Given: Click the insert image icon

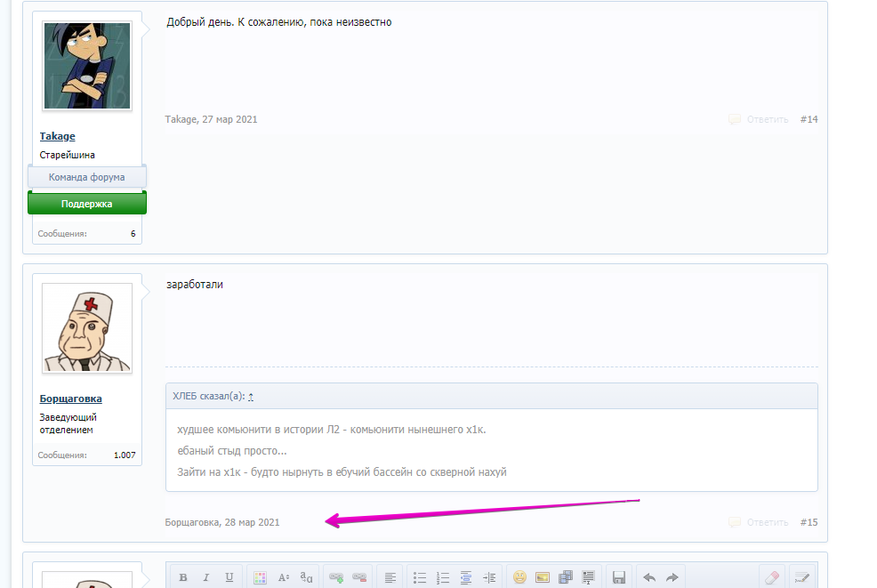Looking at the screenshot, I should pos(543,577).
